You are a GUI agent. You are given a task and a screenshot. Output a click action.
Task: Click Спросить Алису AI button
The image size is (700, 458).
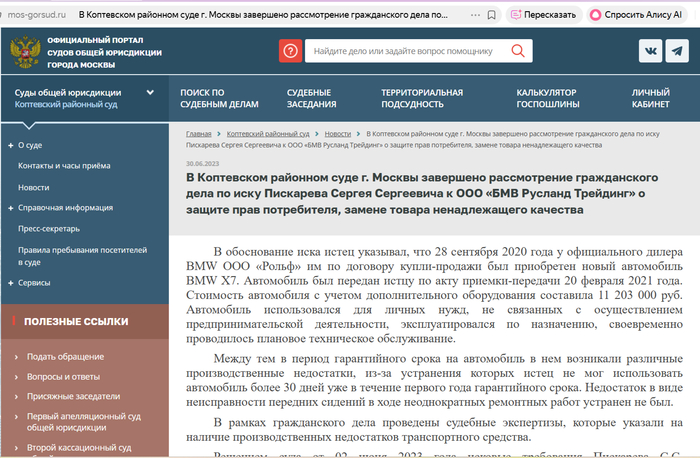coord(637,15)
